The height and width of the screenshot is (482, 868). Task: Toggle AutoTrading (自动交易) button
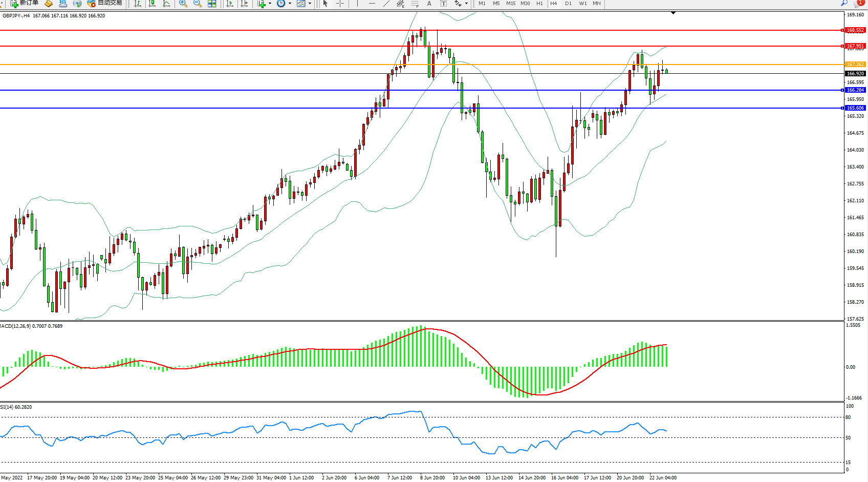[105, 3]
